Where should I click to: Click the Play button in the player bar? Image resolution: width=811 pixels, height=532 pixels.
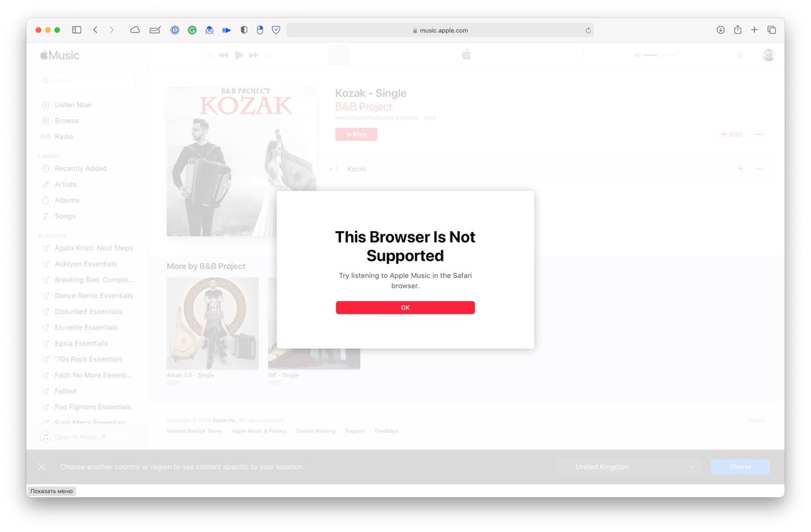tap(239, 55)
